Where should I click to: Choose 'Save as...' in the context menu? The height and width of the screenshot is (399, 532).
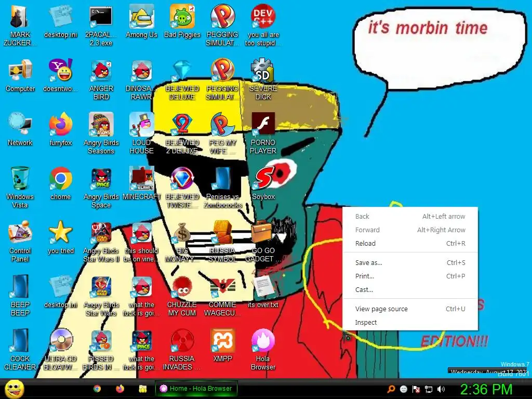click(410, 262)
